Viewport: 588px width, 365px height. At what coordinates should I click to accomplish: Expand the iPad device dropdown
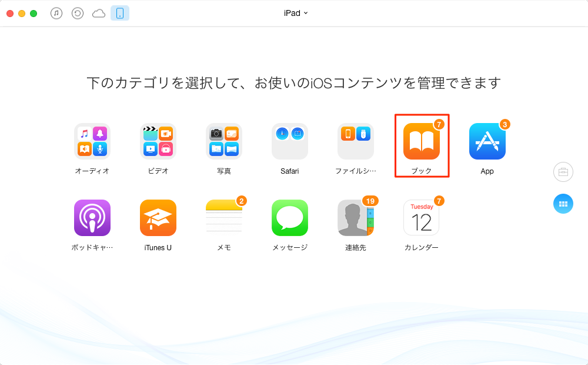click(x=296, y=13)
